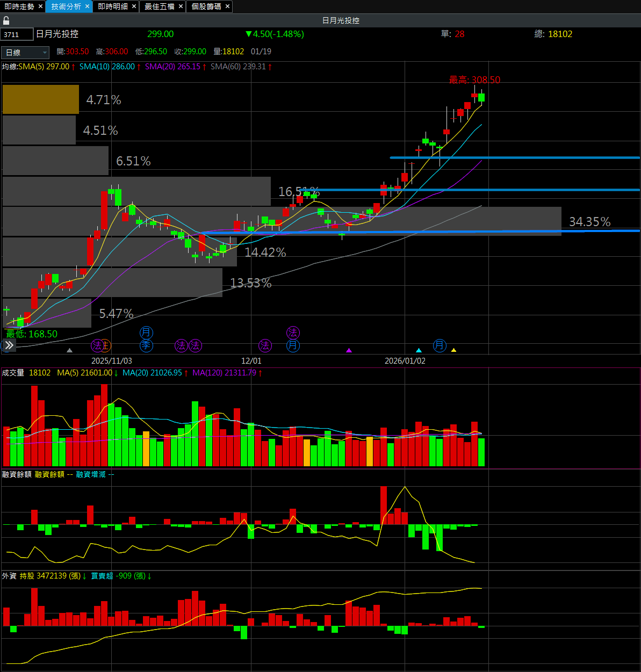
Task: Open the 日線 period dropdown
Action: (25, 52)
